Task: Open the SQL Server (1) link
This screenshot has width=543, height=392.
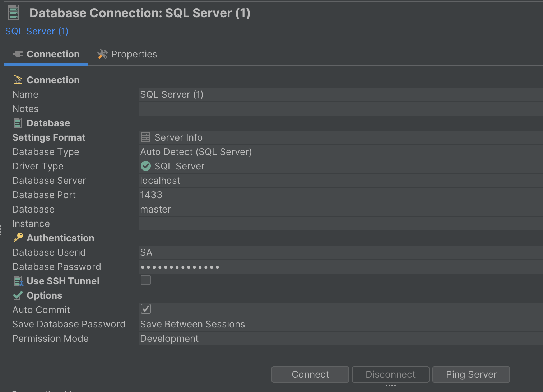Action: (36, 31)
